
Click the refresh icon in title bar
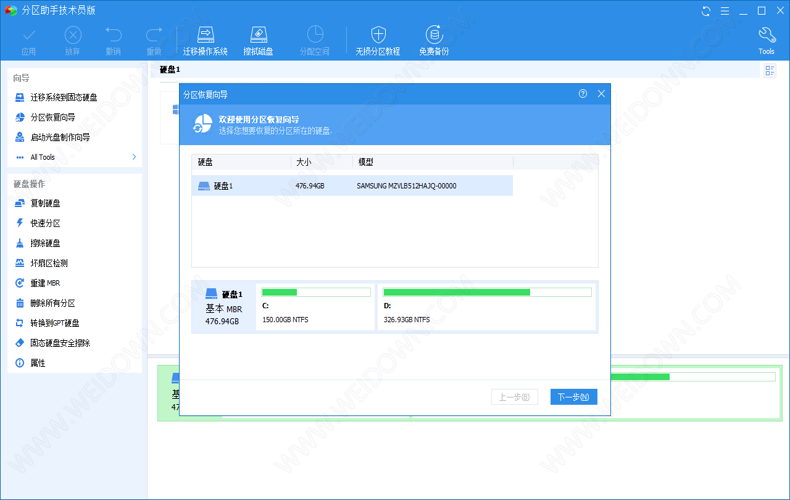(x=706, y=11)
